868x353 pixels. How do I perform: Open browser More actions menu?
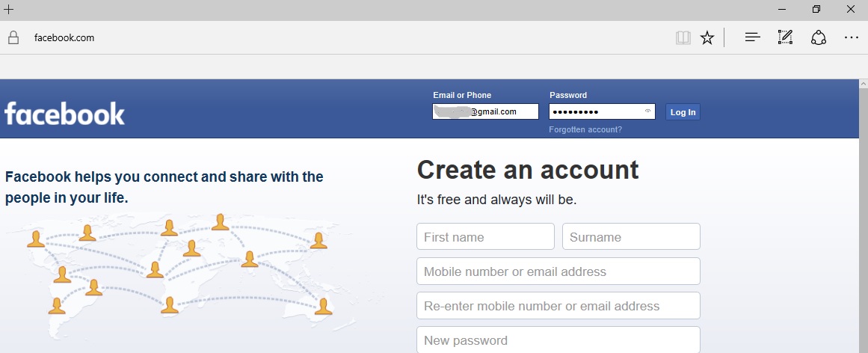pos(851,37)
